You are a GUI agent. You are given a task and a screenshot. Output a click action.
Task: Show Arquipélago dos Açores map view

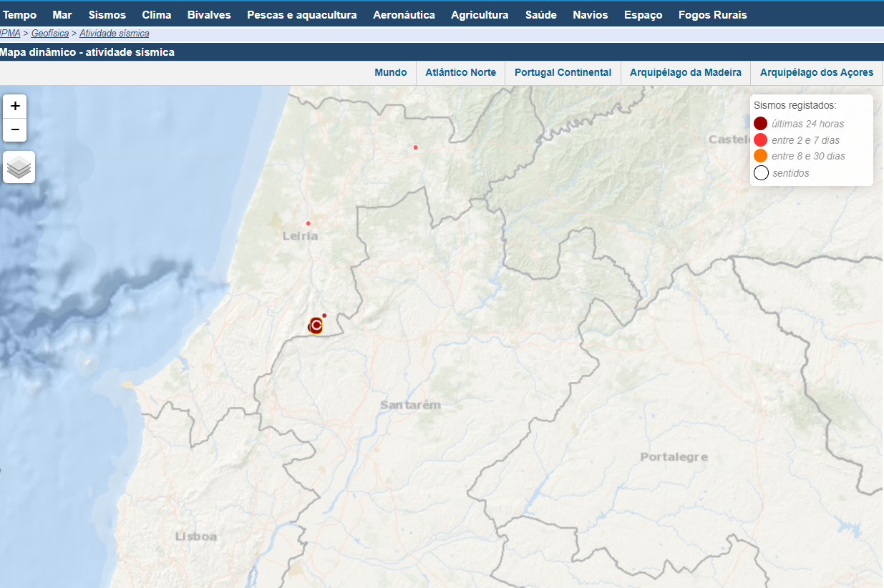[x=816, y=72]
